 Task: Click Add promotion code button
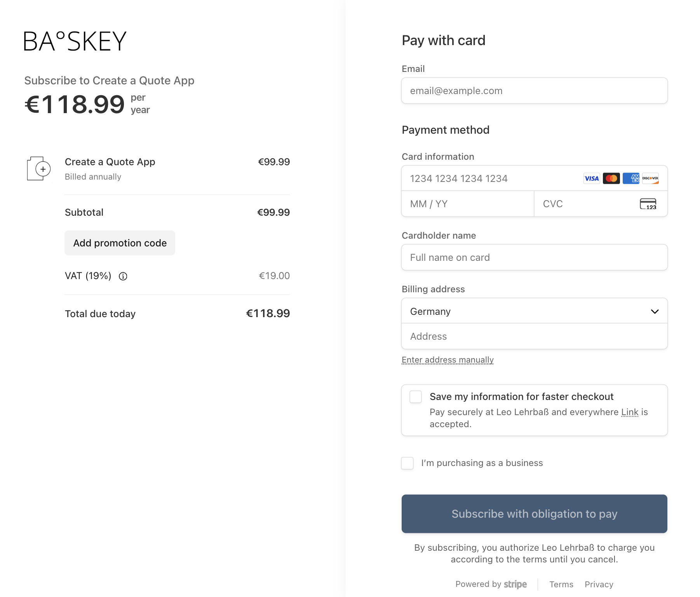click(x=120, y=243)
